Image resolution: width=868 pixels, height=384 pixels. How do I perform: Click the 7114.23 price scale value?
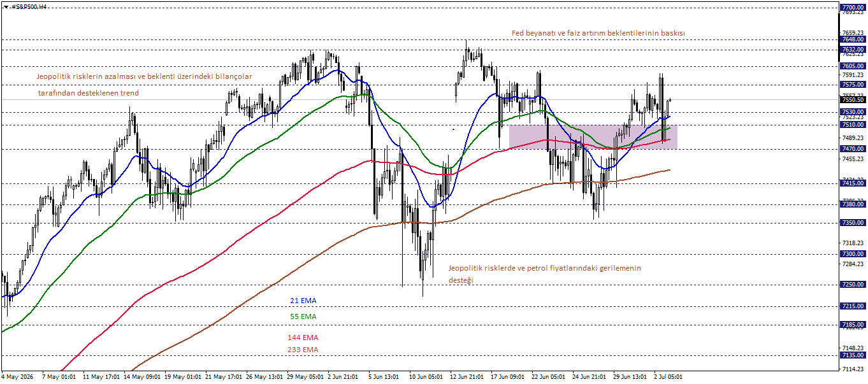point(853,369)
